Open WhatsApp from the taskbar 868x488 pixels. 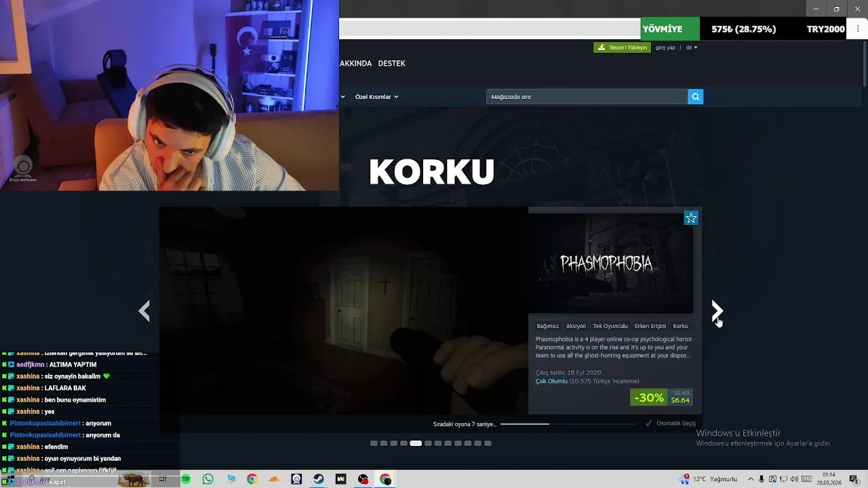pyautogui.click(x=208, y=479)
